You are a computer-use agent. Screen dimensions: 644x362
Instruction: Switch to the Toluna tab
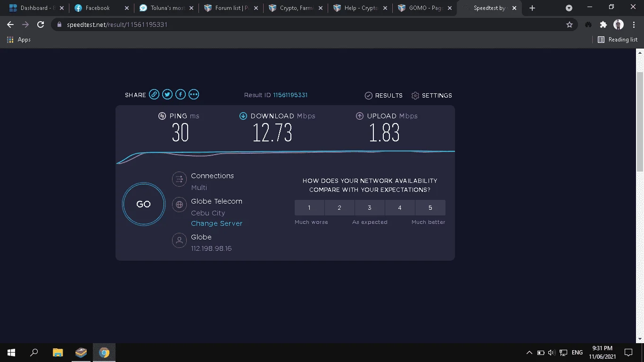coord(165,8)
